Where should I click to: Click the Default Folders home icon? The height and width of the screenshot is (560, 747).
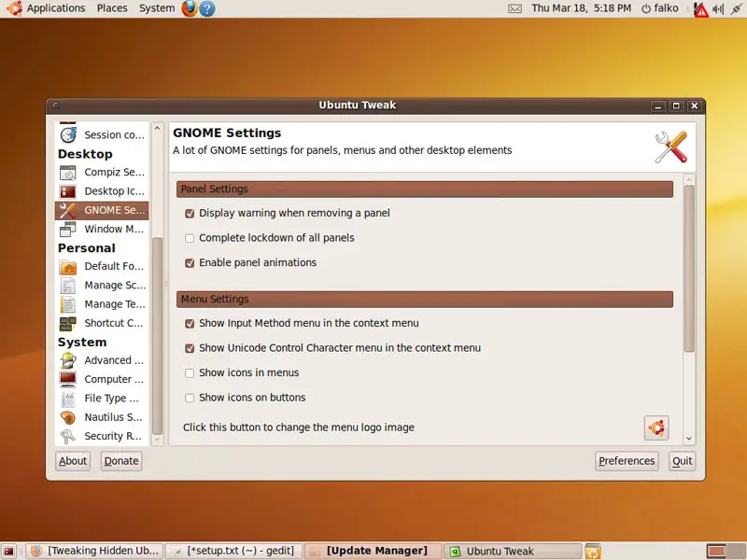68,267
